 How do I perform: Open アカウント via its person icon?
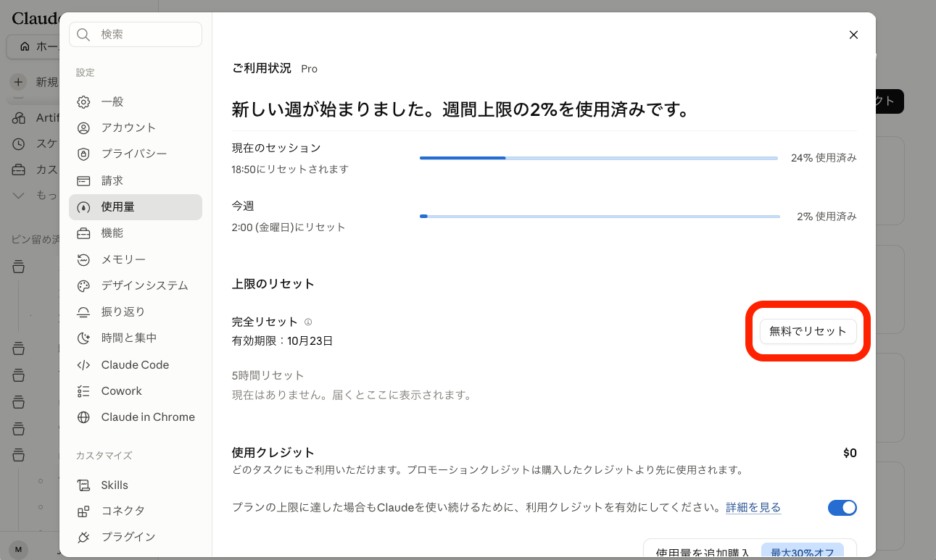[83, 128]
